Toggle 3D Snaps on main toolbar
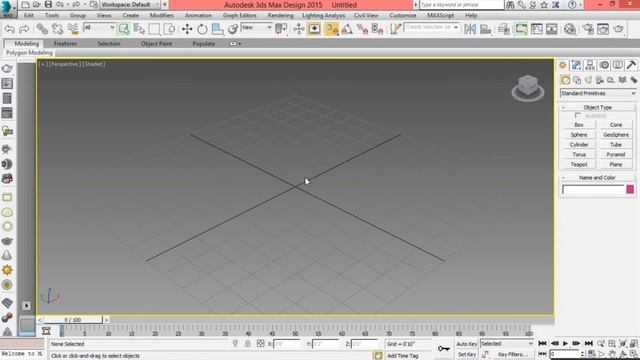Image resolution: width=640 pixels, height=360 pixels. pyautogui.click(x=332, y=29)
